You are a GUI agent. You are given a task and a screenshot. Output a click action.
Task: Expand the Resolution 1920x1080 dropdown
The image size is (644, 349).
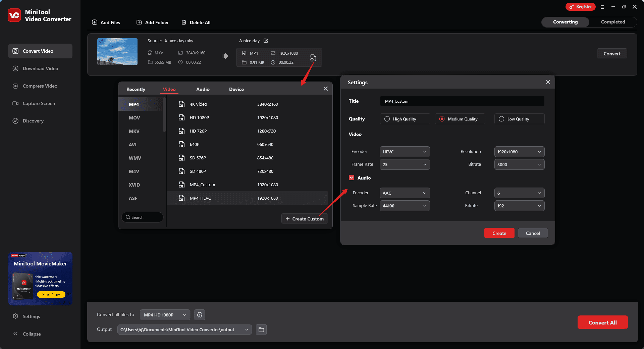point(519,152)
